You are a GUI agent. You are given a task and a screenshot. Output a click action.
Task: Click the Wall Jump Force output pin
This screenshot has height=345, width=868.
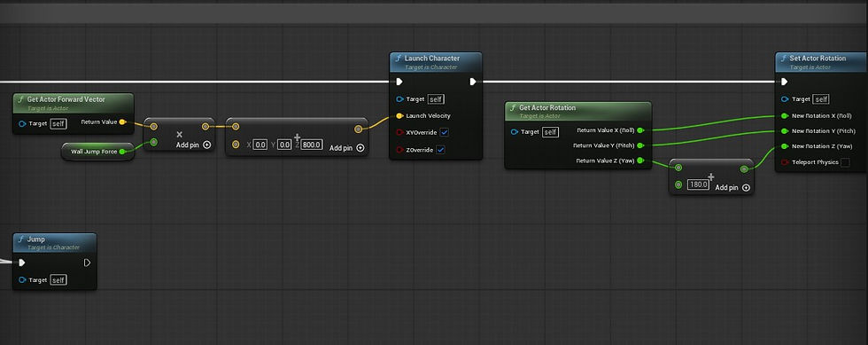(x=122, y=151)
